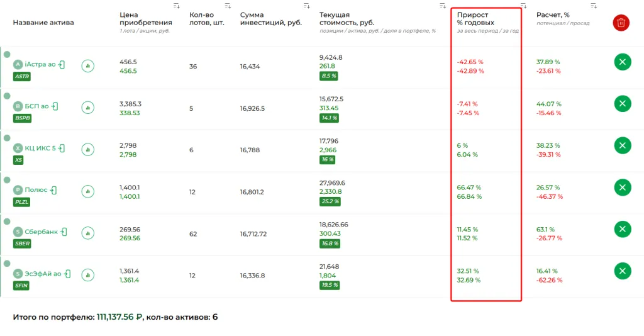
Task: Click the door icon next to БСП ао
Action: (x=55, y=106)
